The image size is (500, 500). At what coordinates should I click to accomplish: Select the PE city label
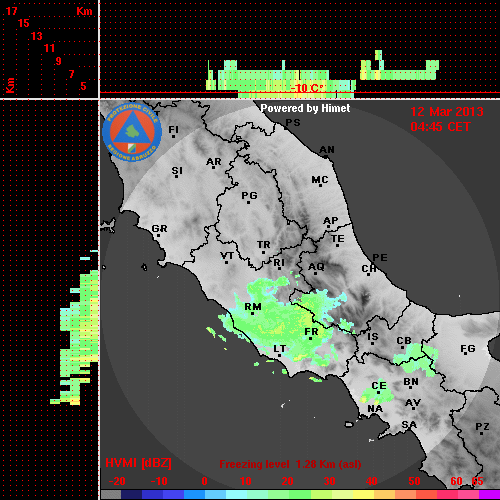click(x=380, y=257)
